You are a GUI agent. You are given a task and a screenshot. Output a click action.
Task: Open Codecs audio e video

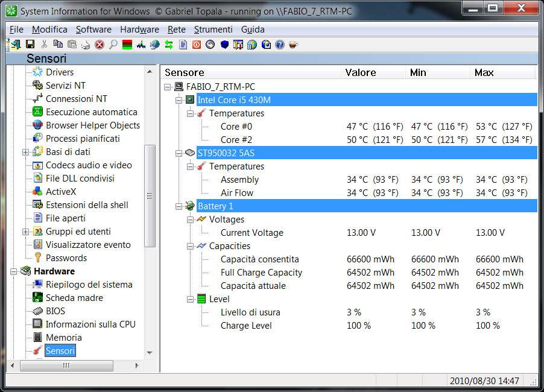click(89, 165)
